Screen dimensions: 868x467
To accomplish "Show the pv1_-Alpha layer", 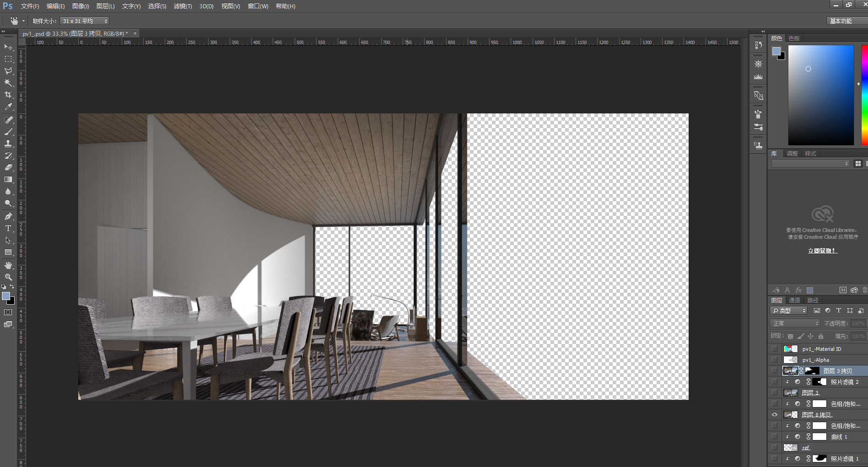I will pyautogui.click(x=775, y=360).
